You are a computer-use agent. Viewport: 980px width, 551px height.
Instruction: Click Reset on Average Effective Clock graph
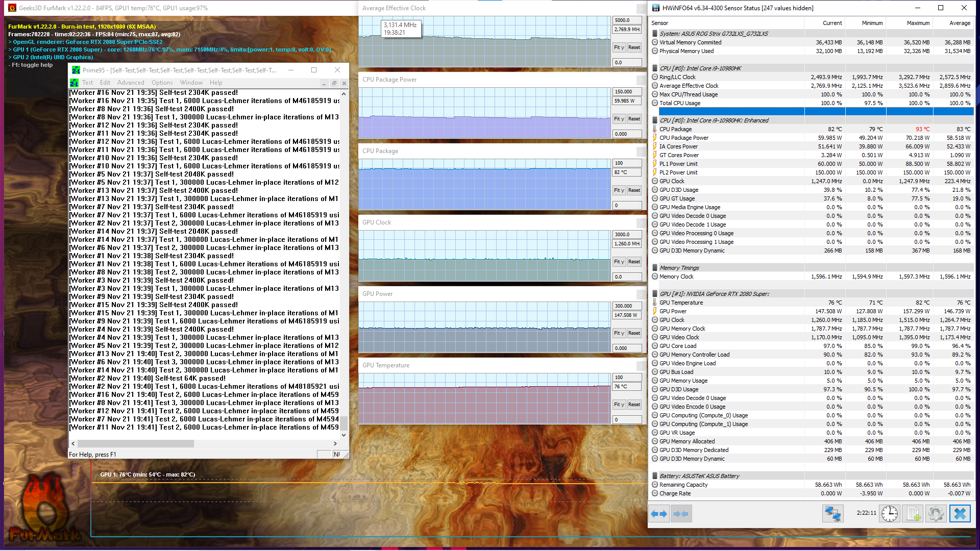coord(634,47)
